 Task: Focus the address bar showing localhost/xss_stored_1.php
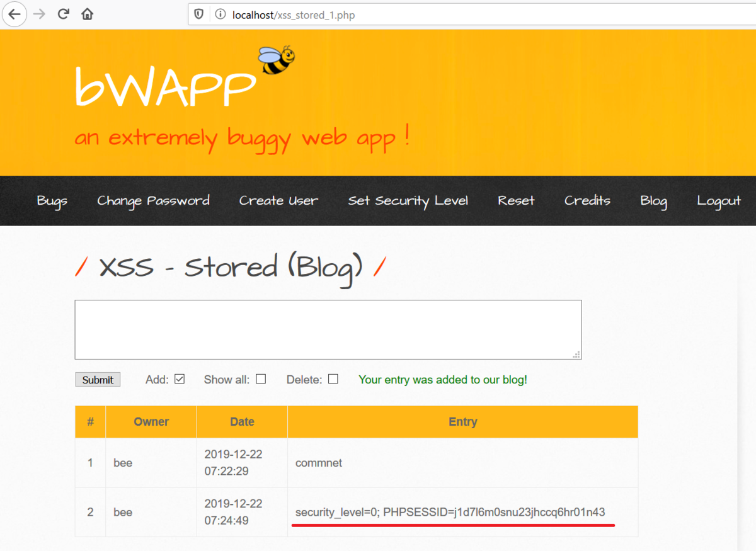click(472, 14)
